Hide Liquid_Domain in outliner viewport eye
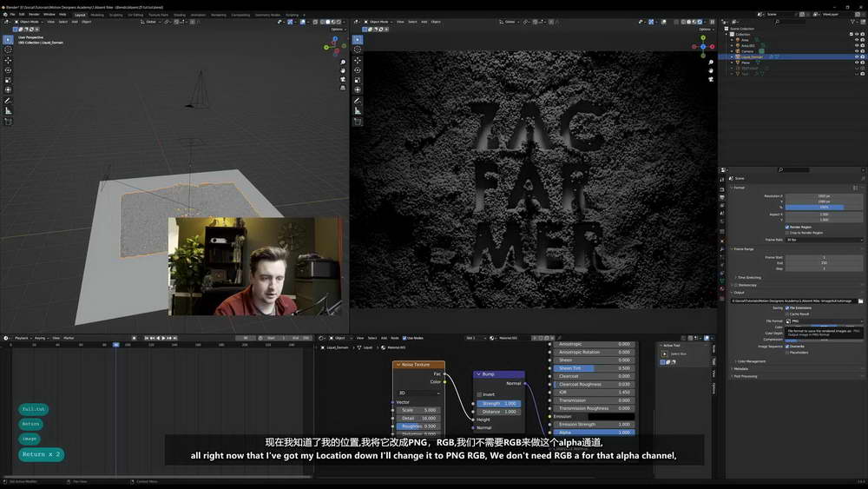 point(857,56)
